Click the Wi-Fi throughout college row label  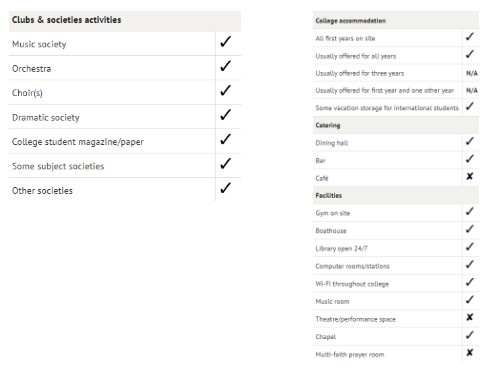pyautogui.click(x=352, y=284)
